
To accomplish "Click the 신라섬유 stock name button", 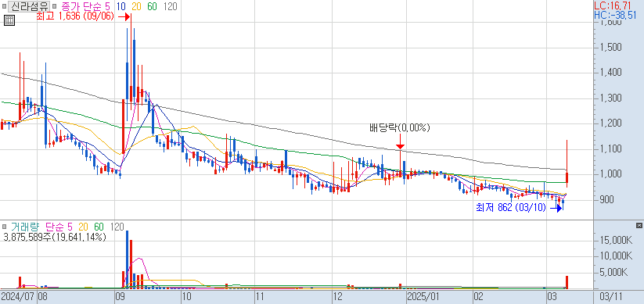I will [x=29, y=6].
